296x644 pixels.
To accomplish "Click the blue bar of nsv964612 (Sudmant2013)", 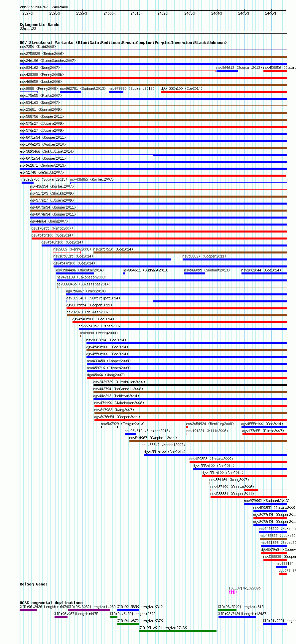I will (130, 434).
